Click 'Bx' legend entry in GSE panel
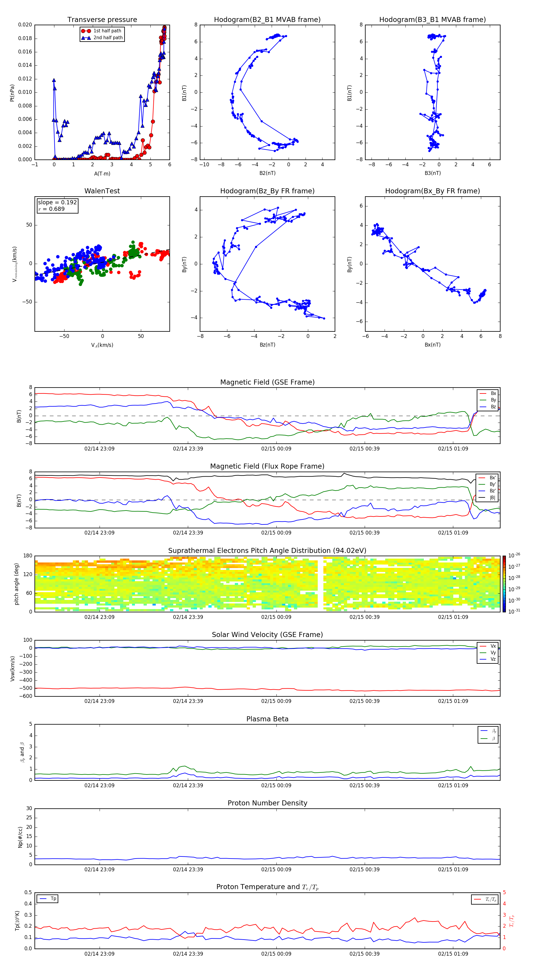The width and height of the screenshot is (535, 980). [488, 393]
